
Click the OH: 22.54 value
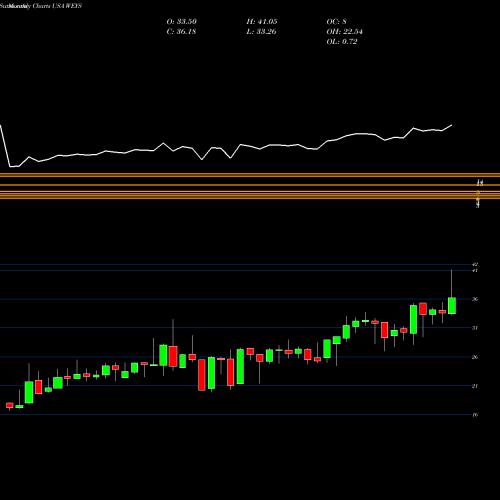[x=344, y=32]
